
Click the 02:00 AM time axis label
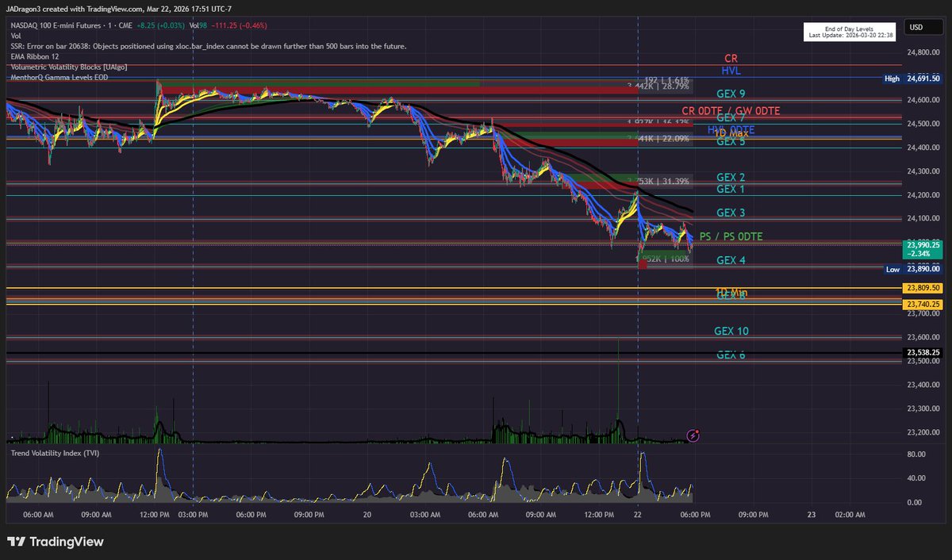[x=850, y=515]
